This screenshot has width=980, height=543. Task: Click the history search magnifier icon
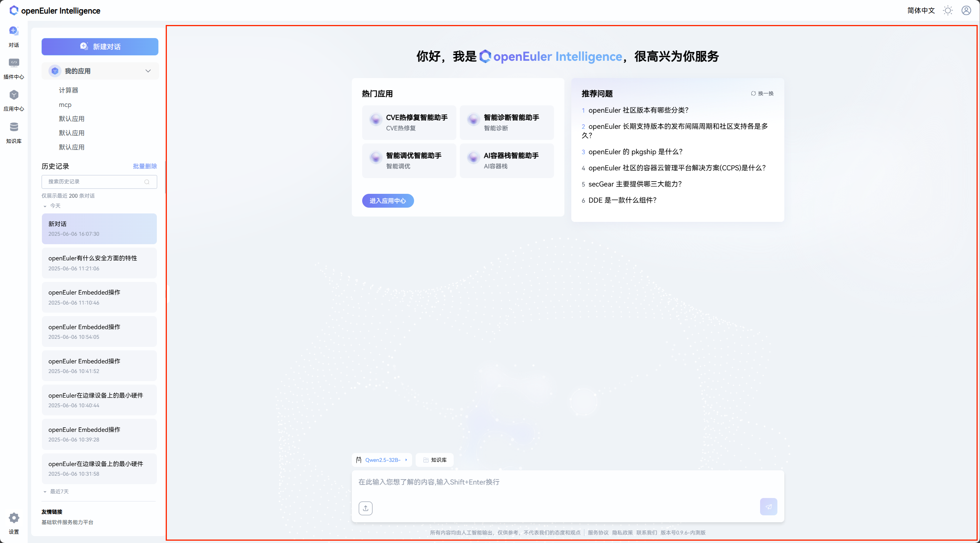click(x=147, y=182)
